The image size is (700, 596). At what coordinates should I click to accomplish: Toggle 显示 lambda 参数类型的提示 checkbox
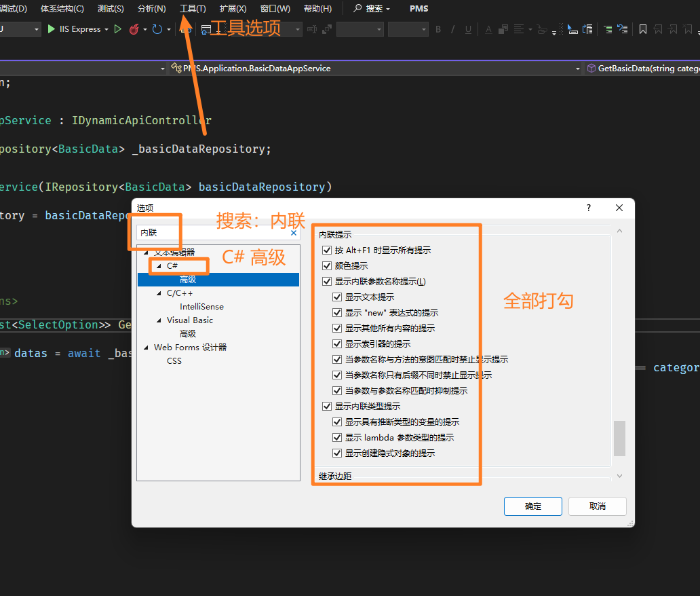337,438
